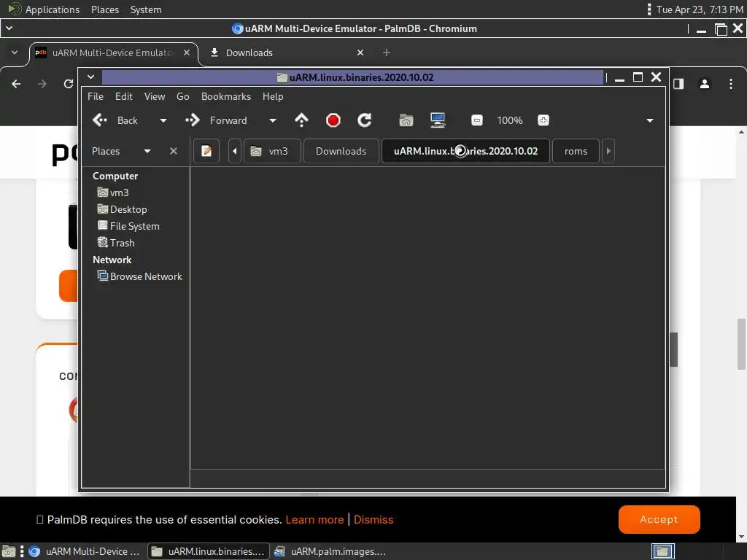This screenshot has width=747, height=560.
Task: Go forward with the Forward arrow icon
Action: click(x=193, y=120)
